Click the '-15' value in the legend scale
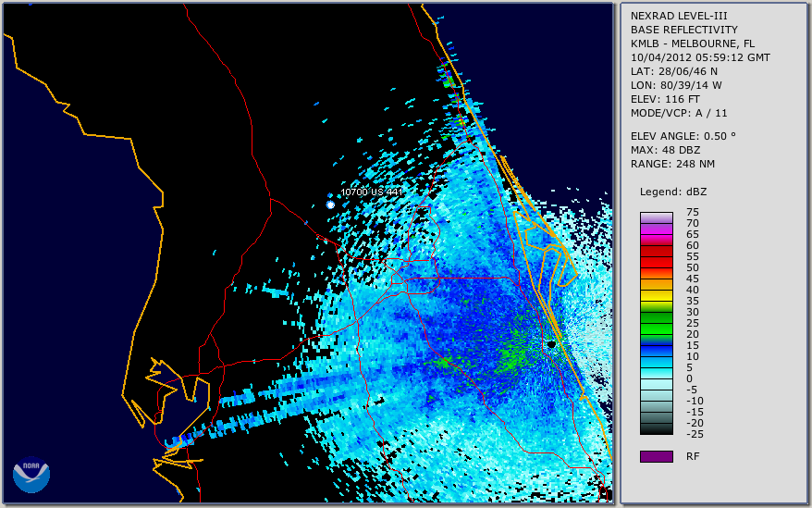The height and width of the screenshot is (508, 812). pos(695,412)
